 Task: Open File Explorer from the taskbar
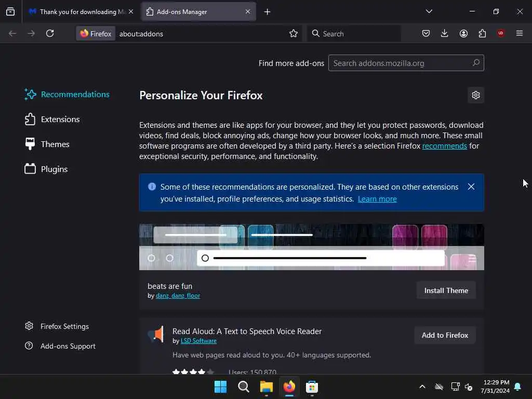click(267, 387)
